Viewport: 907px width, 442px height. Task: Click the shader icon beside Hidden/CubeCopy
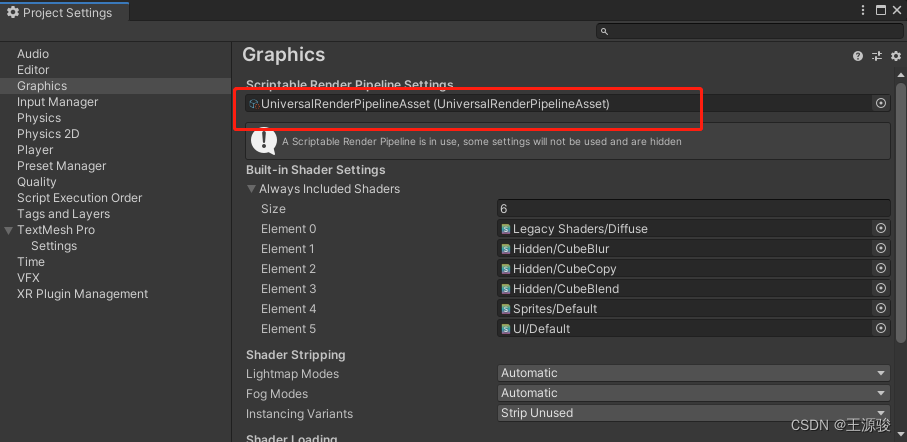(x=506, y=269)
